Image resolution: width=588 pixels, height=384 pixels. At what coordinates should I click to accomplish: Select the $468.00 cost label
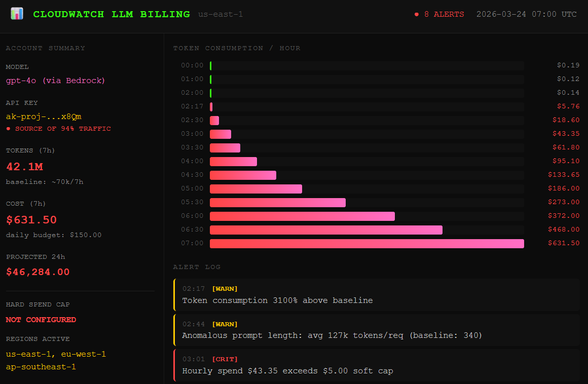(564, 229)
